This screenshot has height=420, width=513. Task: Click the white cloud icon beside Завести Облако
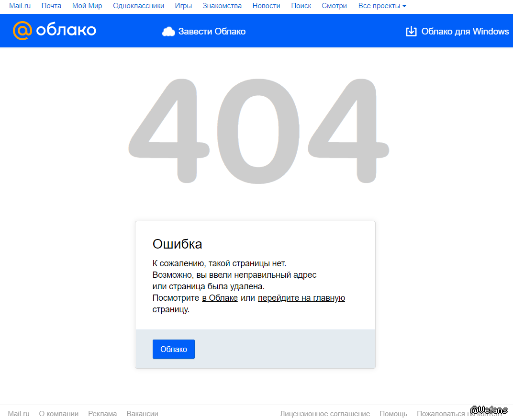pyautogui.click(x=168, y=32)
